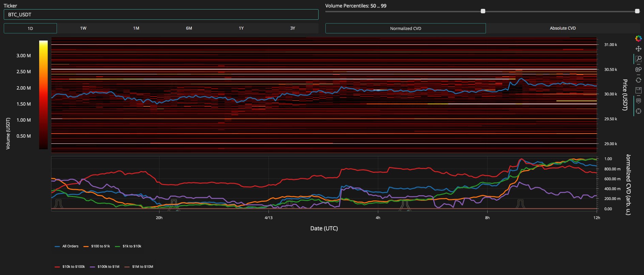This screenshot has height=275, width=644.
Task: Select the Normalized CVD button
Action: (405, 28)
